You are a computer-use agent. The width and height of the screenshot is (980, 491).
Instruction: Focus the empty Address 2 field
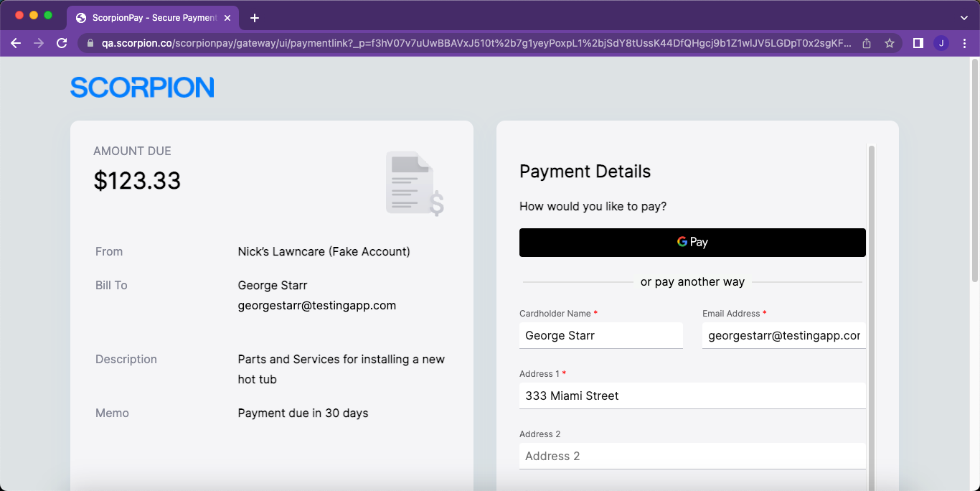coord(692,456)
